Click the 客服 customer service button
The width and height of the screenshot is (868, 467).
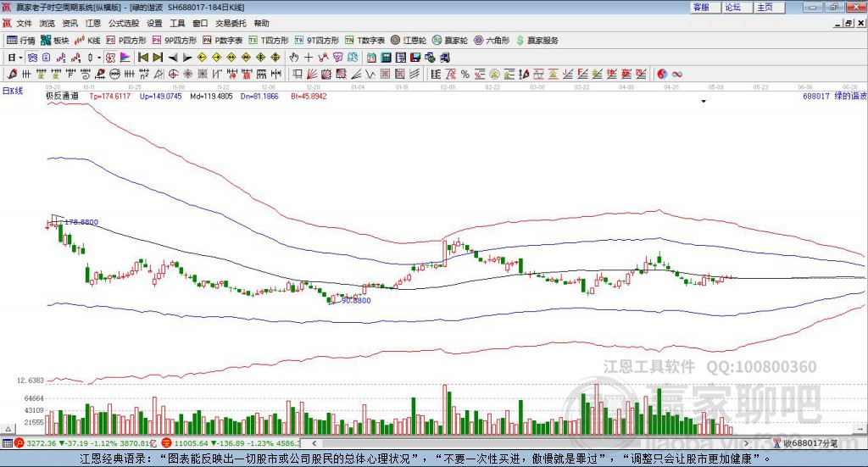coord(701,7)
